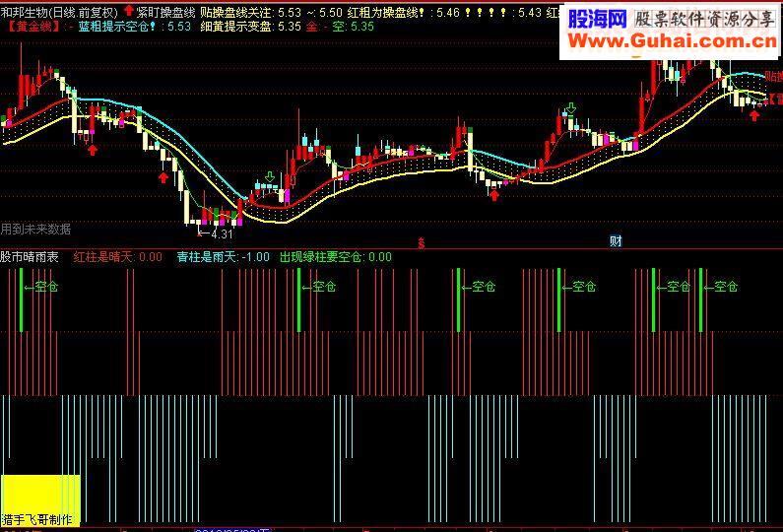This screenshot has height=532, width=783.
Task: Click the stock title 和邦生物(日线.前复权)
Action: (x=59, y=12)
